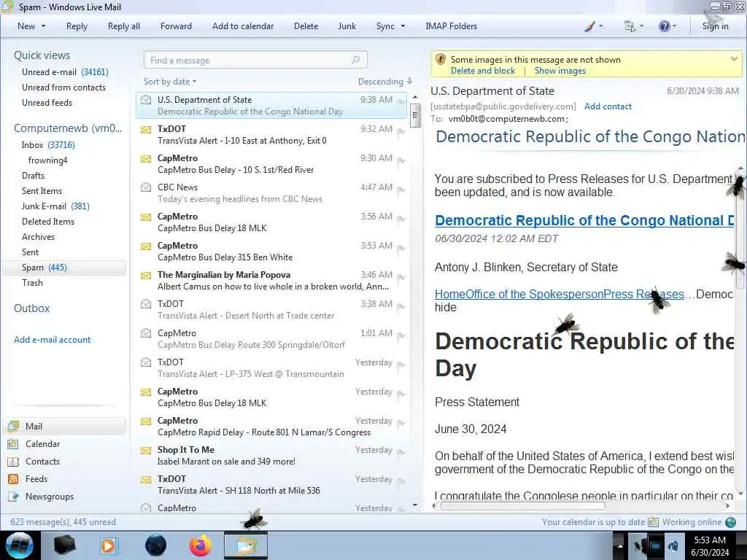Click the envelope icon for The Marginalian
747x560 pixels.
tap(146, 275)
